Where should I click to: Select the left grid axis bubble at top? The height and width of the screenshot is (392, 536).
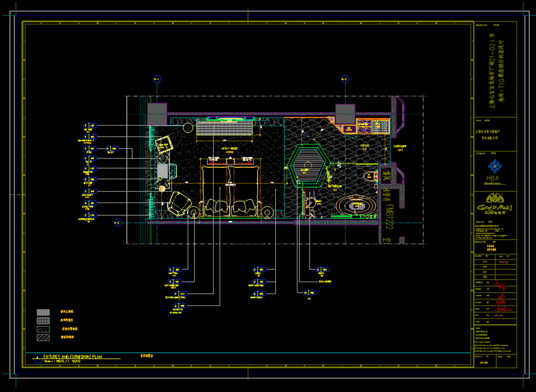tap(157, 79)
